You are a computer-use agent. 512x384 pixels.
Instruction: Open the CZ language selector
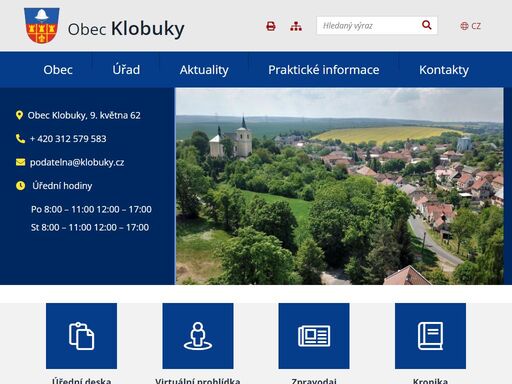click(x=476, y=26)
